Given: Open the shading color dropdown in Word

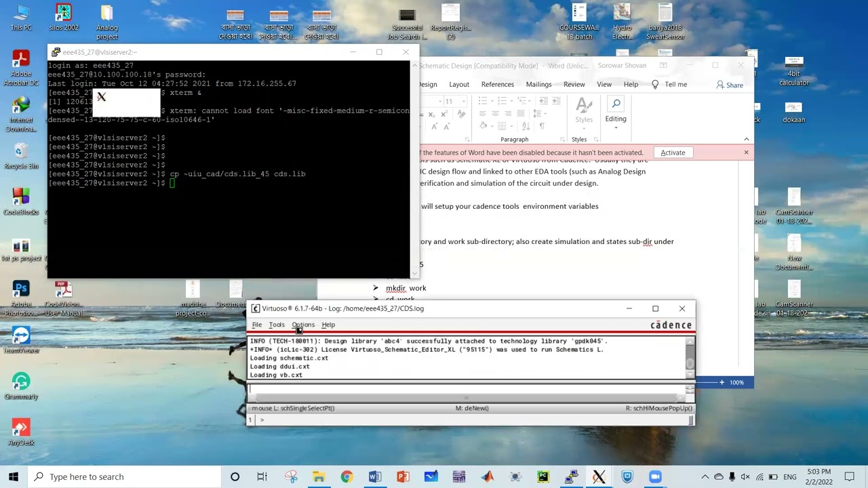Looking at the screenshot, I should (492, 126).
